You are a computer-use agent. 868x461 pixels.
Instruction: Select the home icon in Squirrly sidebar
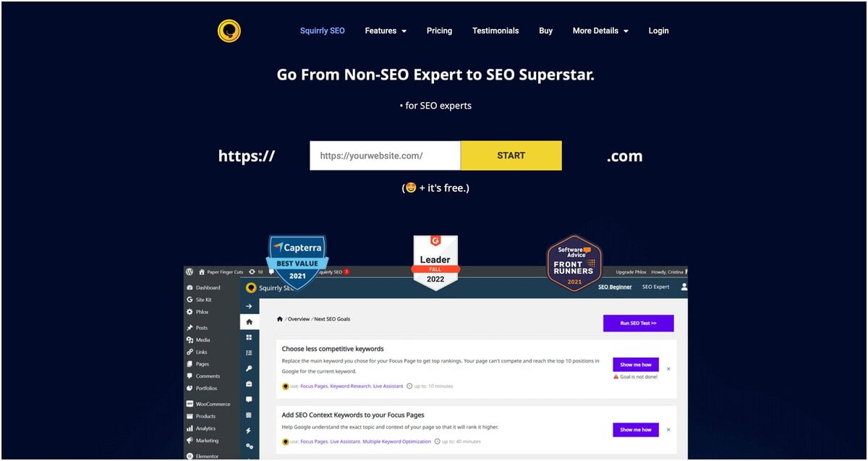[249, 322]
